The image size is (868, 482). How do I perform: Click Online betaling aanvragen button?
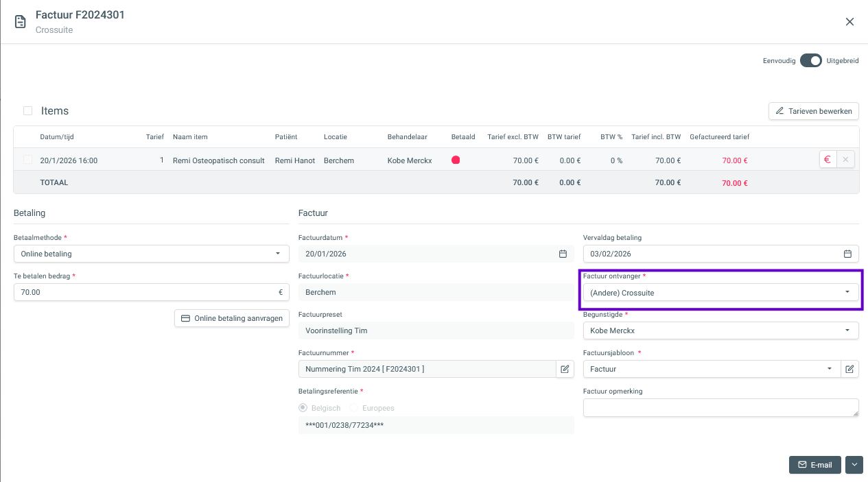[x=231, y=318]
